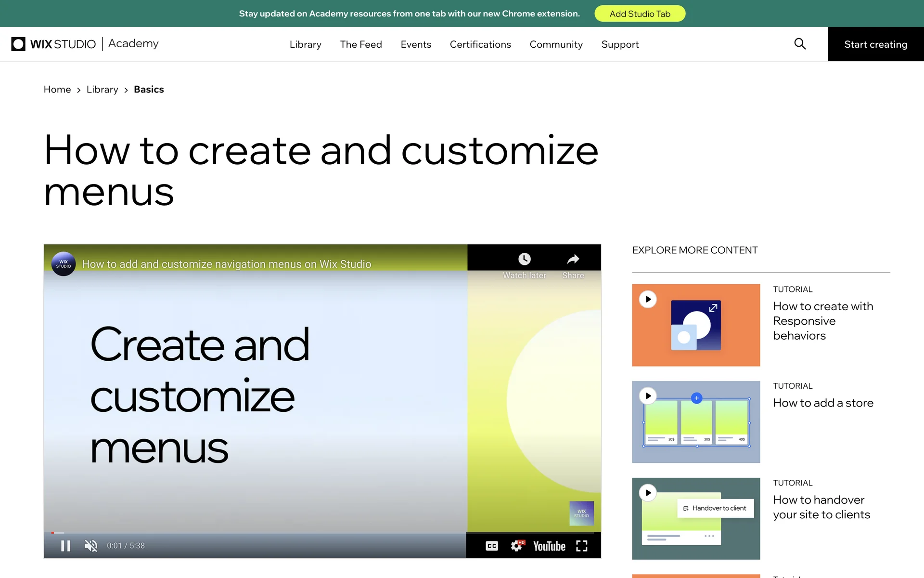Image resolution: width=924 pixels, height=578 pixels.
Task: Open the Responsive behaviors tutorial thumbnail
Action: coord(696,325)
